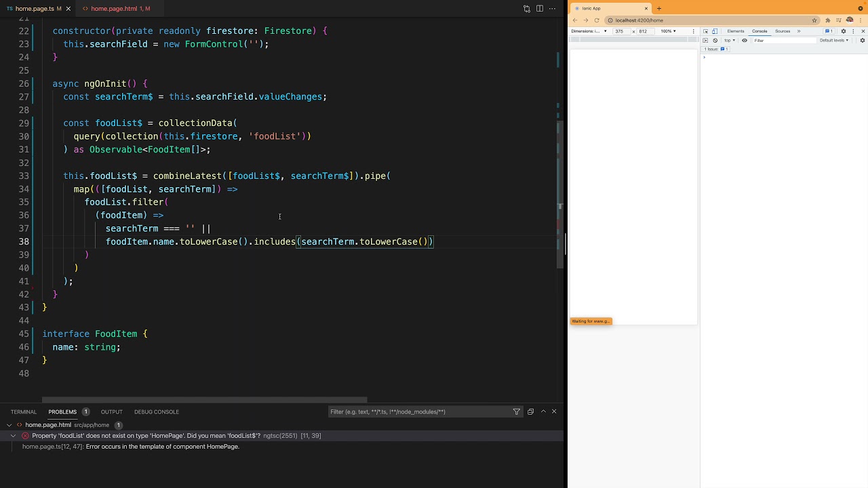This screenshot has height=488, width=868.
Task: Close the Ionic App browser tab
Action: (x=646, y=8)
